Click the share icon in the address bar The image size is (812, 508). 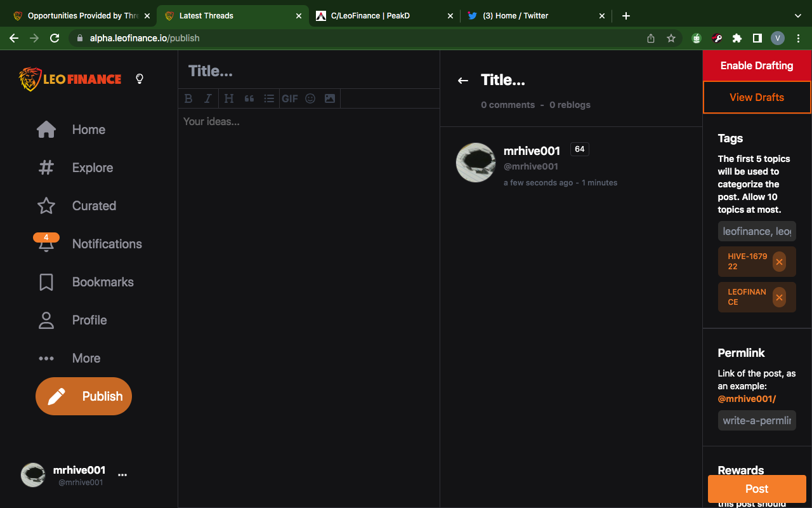tap(651, 38)
